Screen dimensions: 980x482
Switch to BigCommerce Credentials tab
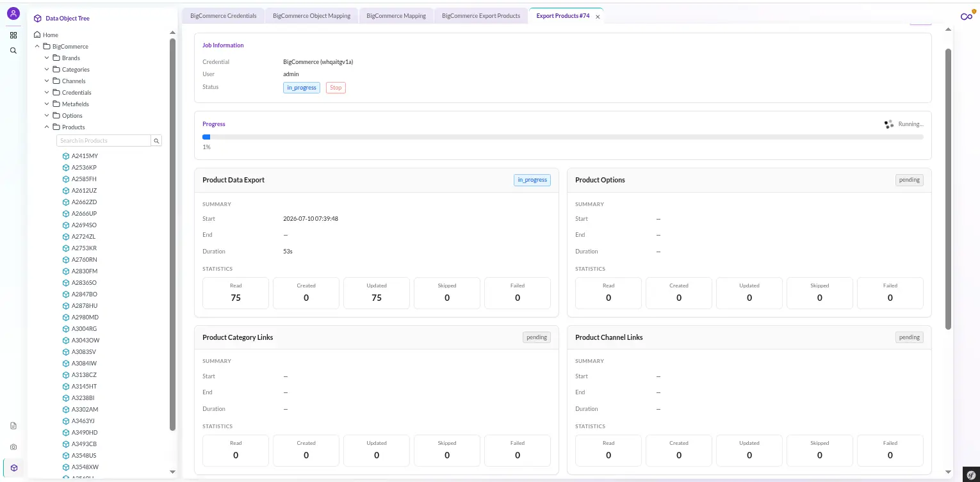(x=224, y=16)
